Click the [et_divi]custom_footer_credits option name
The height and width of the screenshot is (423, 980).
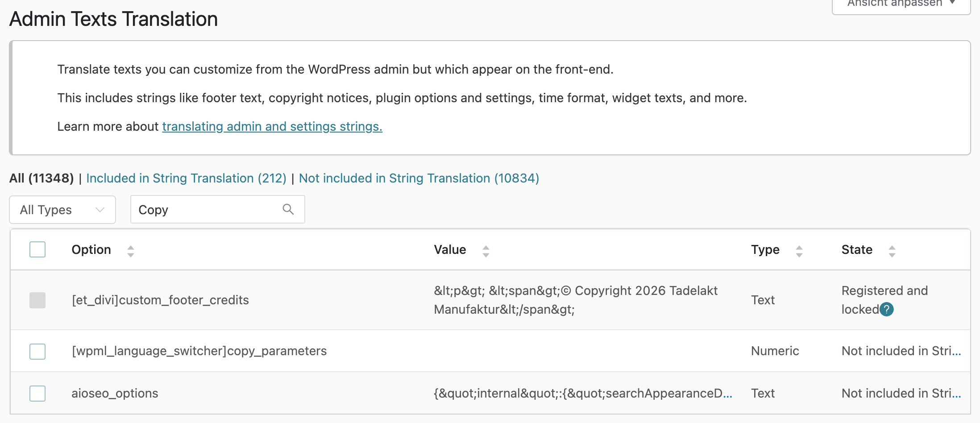[x=160, y=300]
